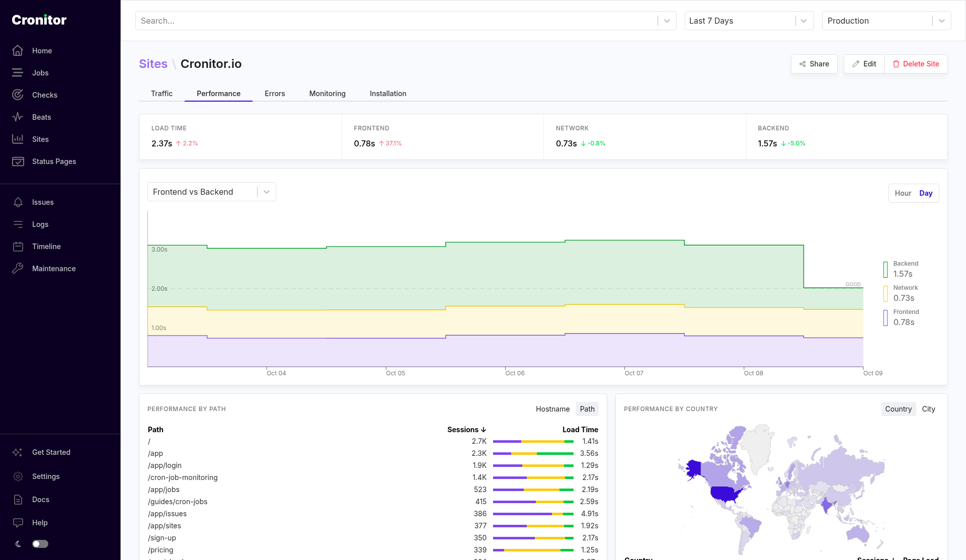
Task: Click the Settings gear icon
Action: click(x=18, y=476)
